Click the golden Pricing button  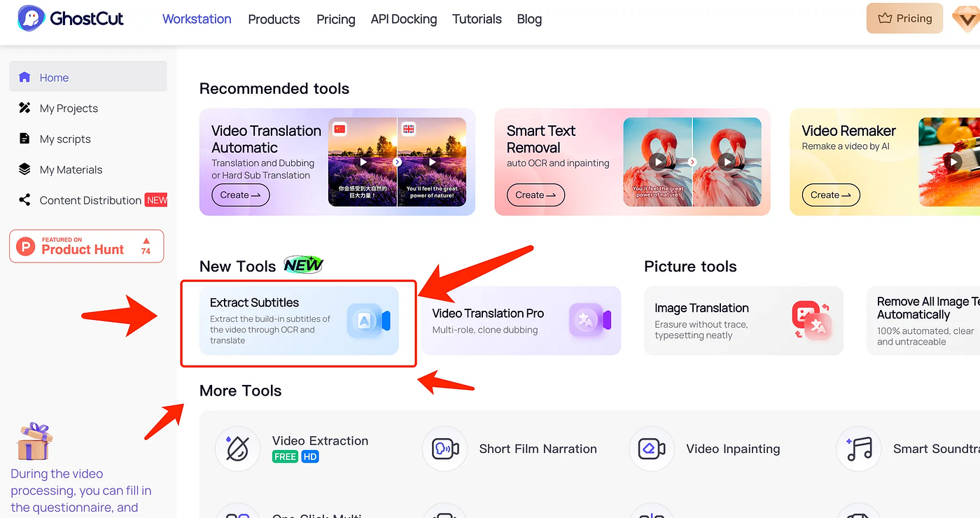904,19
